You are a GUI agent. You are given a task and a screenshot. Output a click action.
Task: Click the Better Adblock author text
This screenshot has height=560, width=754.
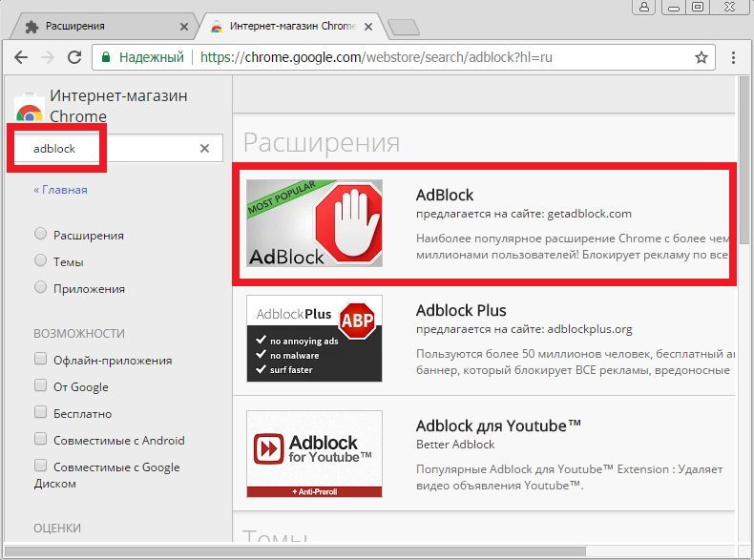tap(455, 445)
